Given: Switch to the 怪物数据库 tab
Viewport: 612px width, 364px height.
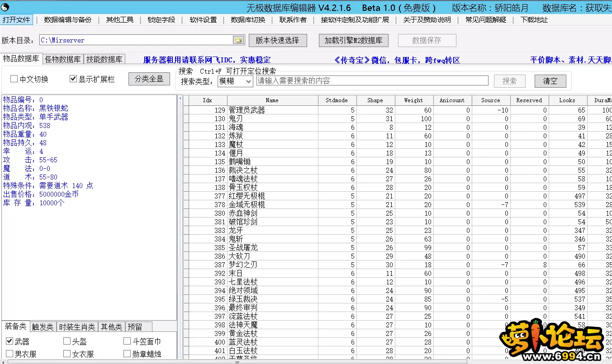Looking at the screenshot, I should [x=63, y=59].
